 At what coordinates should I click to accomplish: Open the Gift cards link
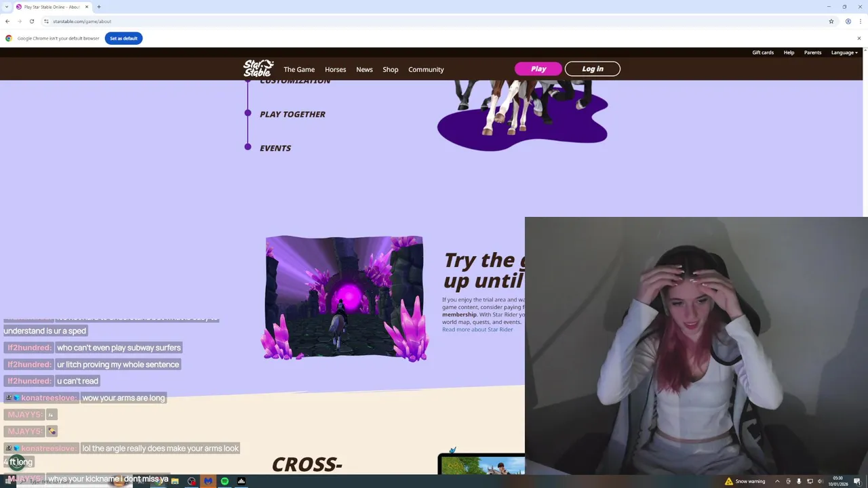click(763, 52)
